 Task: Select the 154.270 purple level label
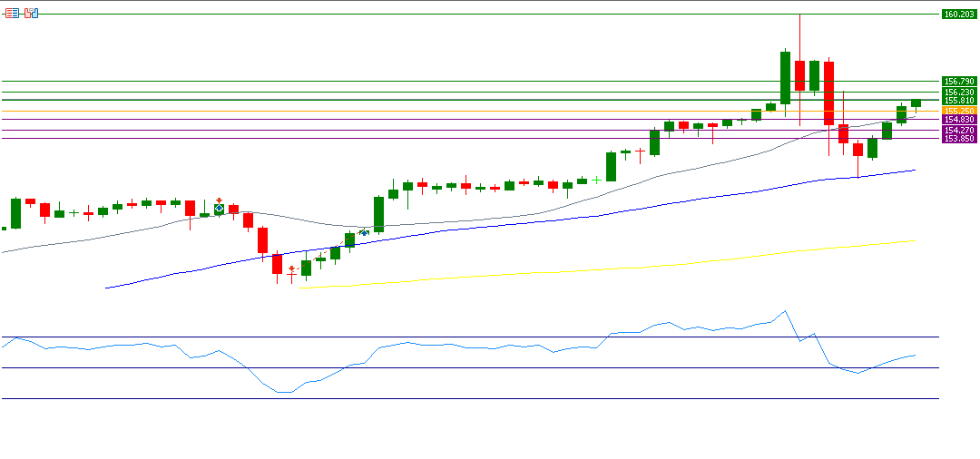pyautogui.click(x=959, y=130)
